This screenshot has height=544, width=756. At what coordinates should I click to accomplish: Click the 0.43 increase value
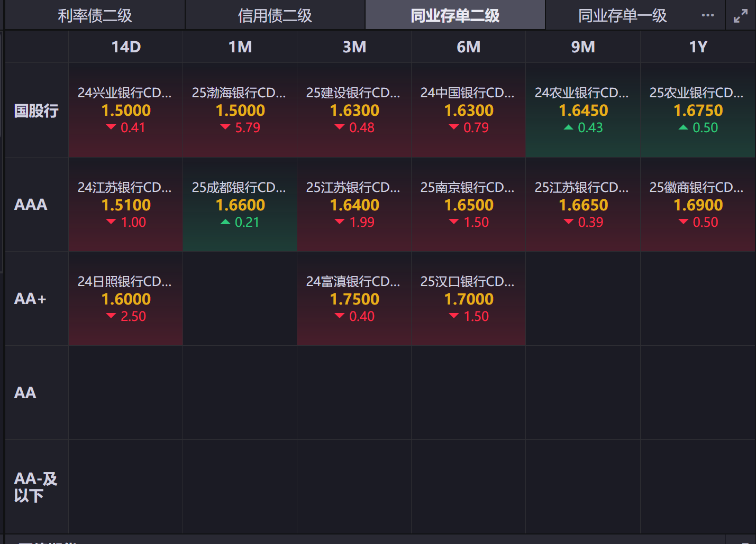[590, 127]
